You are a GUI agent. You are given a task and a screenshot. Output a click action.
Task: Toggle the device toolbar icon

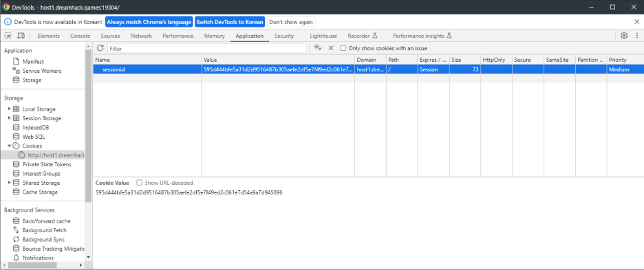(21, 36)
